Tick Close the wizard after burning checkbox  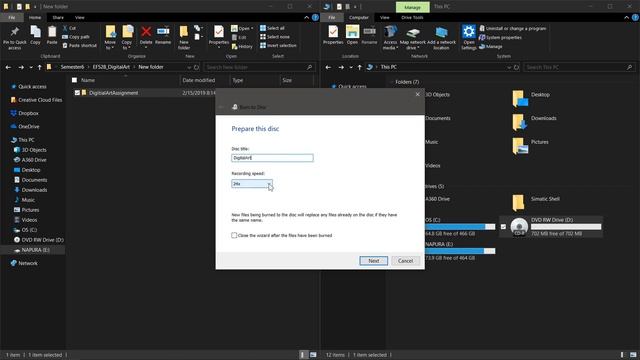(x=234, y=236)
